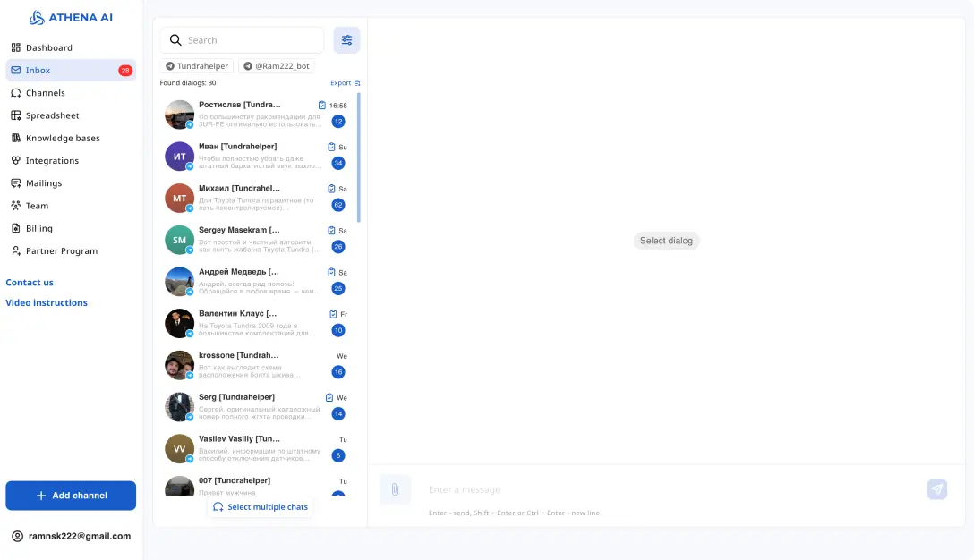
Task: Click clipboard icon on Ростислав's dialog
Action: pos(322,106)
